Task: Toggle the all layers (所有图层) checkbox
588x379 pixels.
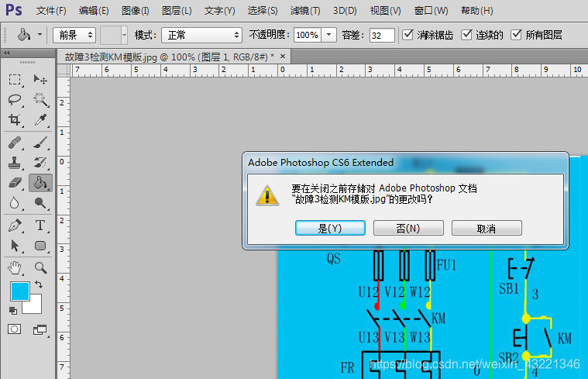Action: tap(517, 35)
